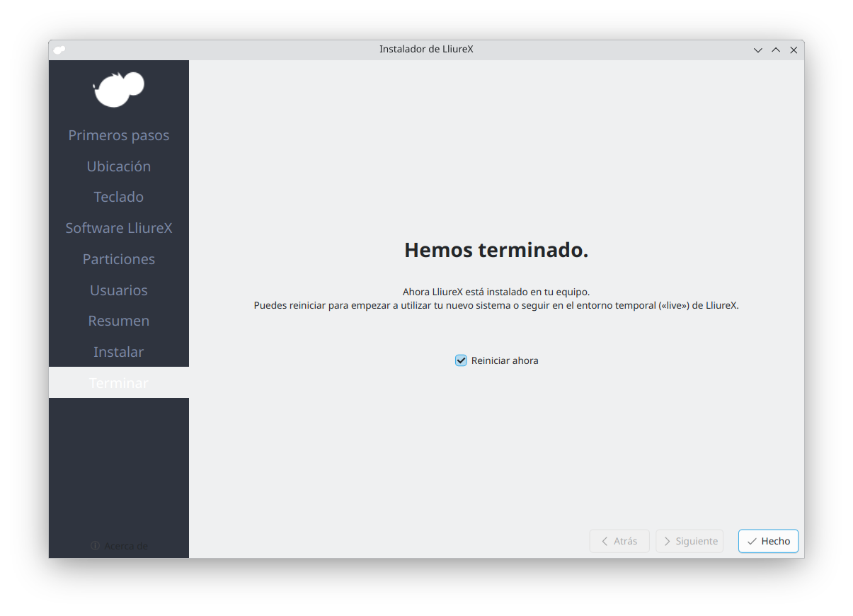Viewport: 853px width, 616px height.
Task: Switch to the Particiones step
Action: pyautogui.click(x=119, y=259)
